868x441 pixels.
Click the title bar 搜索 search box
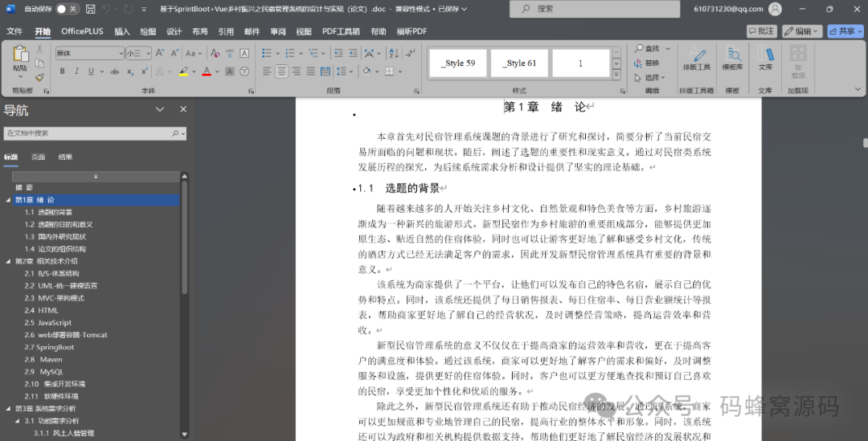click(x=595, y=9)
